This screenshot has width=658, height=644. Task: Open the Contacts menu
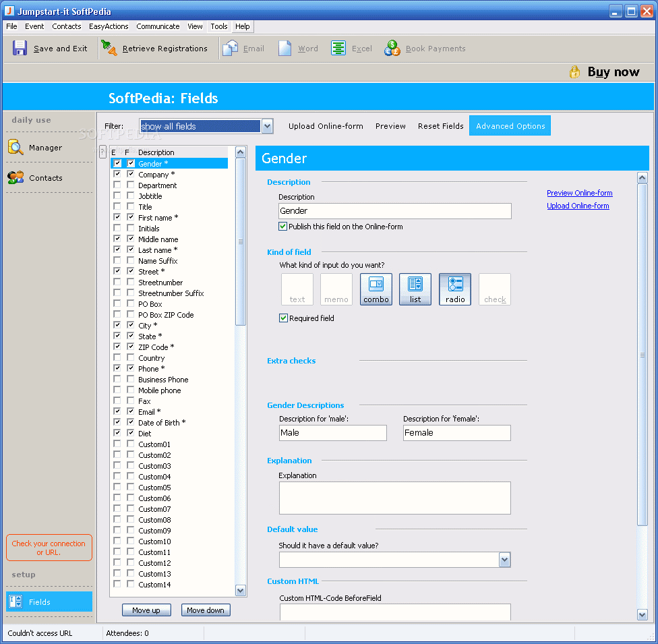(66, 26)
